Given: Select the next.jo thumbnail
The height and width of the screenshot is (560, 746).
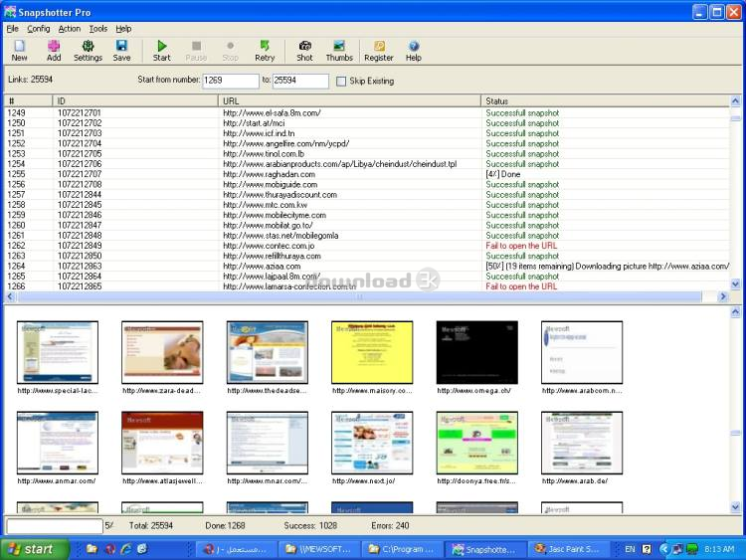Looking at the screenshot, I should (372, 443).
